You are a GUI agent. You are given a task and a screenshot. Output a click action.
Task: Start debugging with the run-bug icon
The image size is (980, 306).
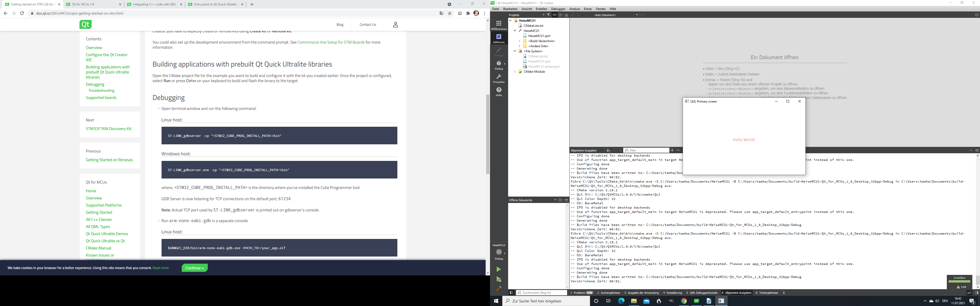[x=498, y=279]
